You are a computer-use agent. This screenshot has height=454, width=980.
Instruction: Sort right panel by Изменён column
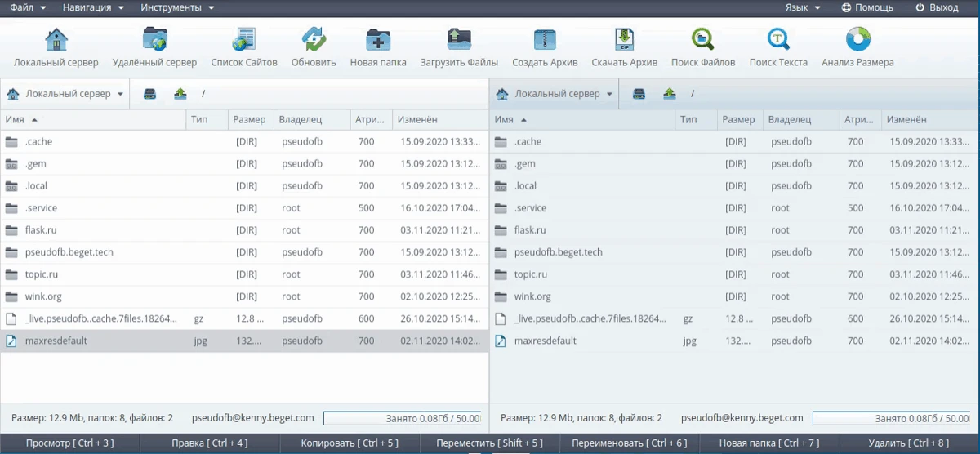pyautogui.click(x=906, y=119)
